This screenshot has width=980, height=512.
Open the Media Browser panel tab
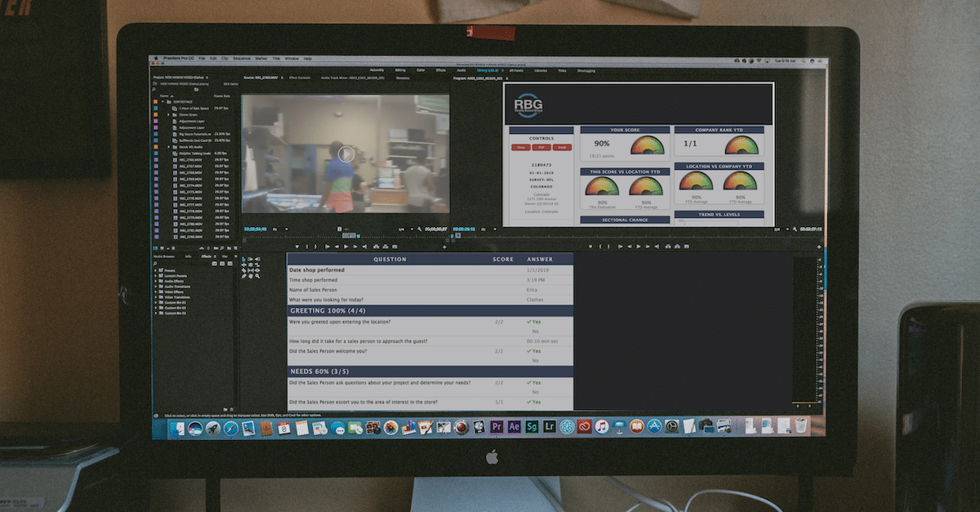pyautogui.click(x=165, y=256)
